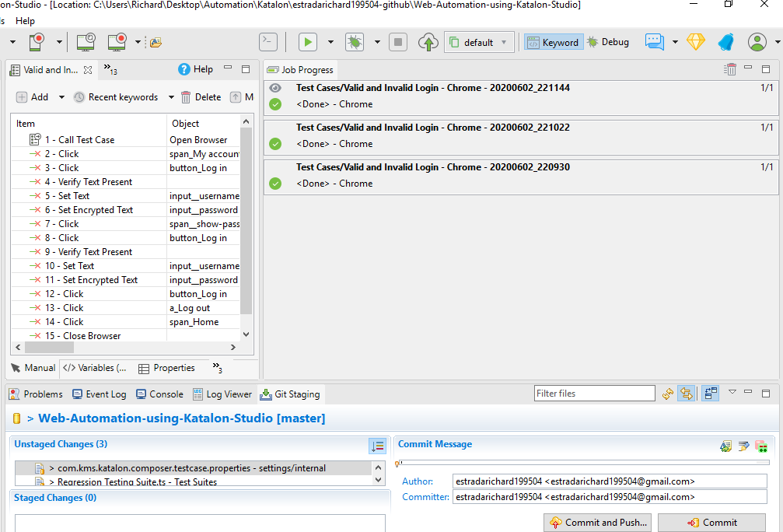Open the Spy Web object icon
The image size is (783, 532).
point(86,42)
